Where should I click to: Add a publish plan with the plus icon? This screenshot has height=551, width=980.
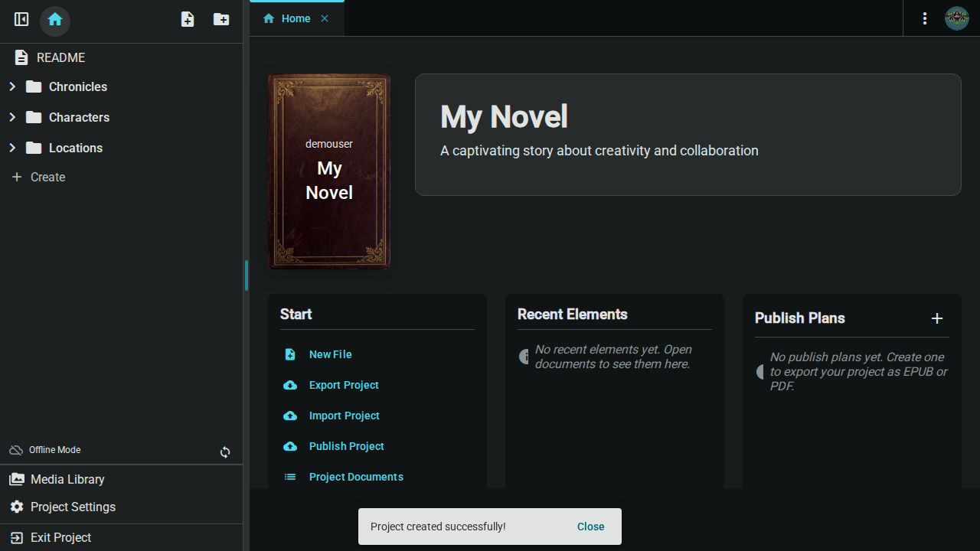tap(937, 318)
